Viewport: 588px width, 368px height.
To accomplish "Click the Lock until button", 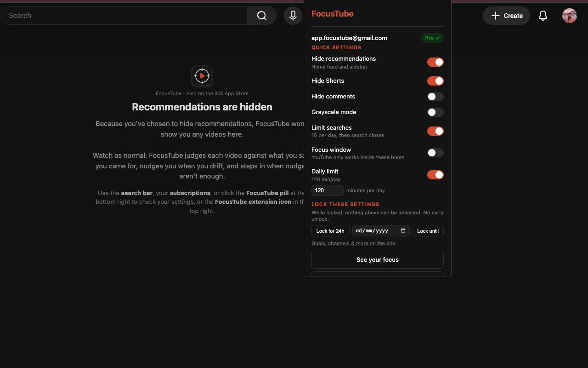I will (428, 231).
